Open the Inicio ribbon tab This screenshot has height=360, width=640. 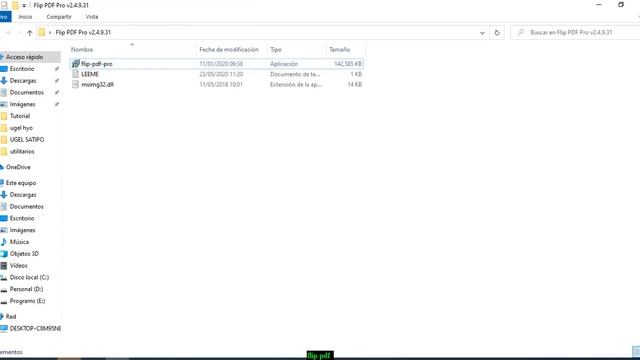pos(25,17)
